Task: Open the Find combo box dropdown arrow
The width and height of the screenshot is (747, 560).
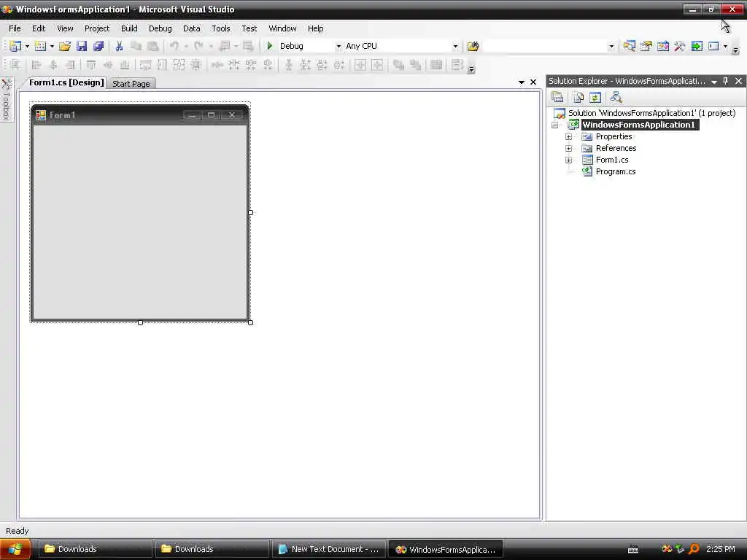Action: [611, 46]
